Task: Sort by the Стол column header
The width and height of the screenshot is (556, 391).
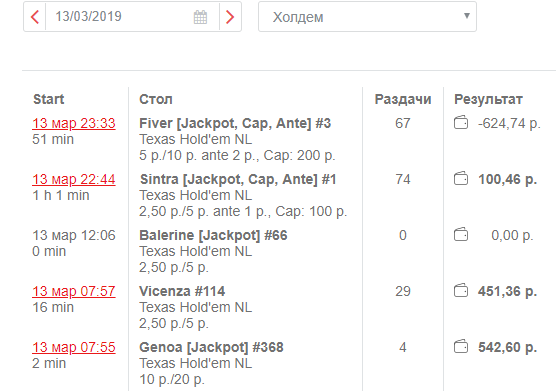Action: tap(156, 99)
